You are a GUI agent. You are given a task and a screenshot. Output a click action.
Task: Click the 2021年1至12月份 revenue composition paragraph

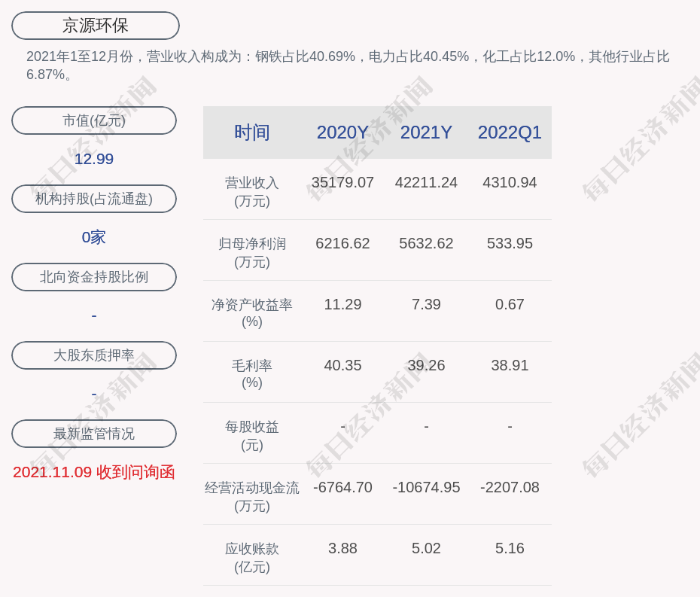(348, 65)
